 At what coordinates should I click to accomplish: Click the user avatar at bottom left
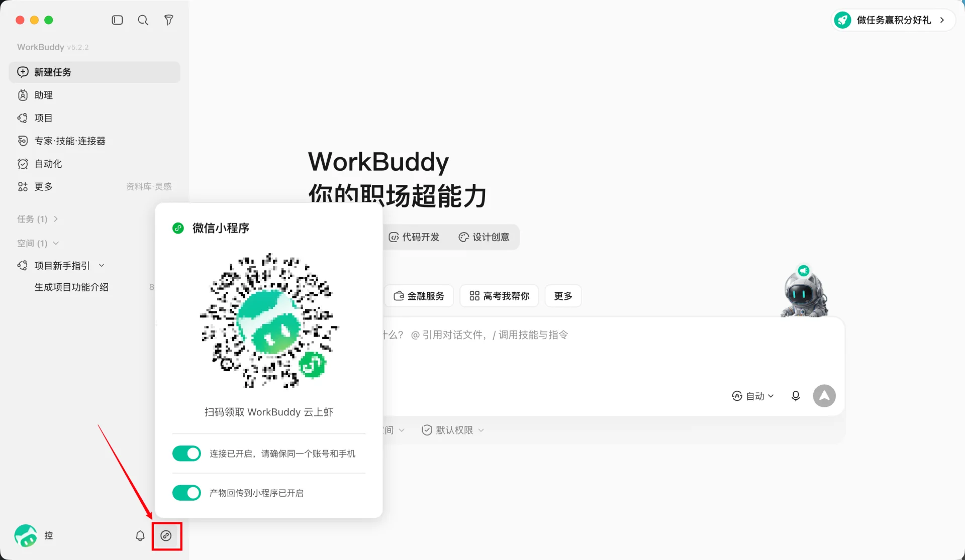pos(26,535)
